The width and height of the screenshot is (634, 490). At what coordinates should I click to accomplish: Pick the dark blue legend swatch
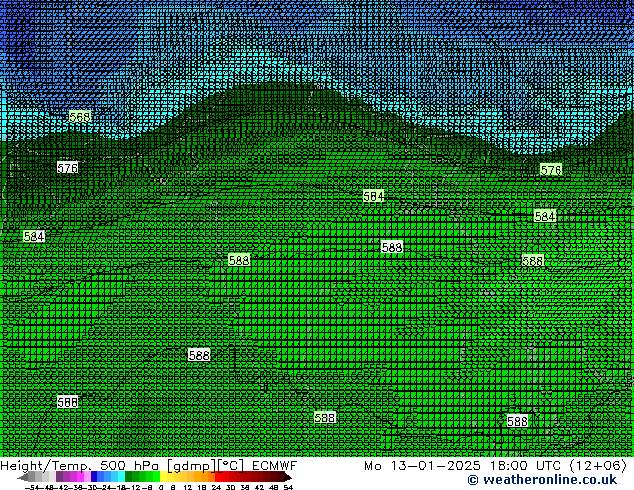click(x=94, y=477)
